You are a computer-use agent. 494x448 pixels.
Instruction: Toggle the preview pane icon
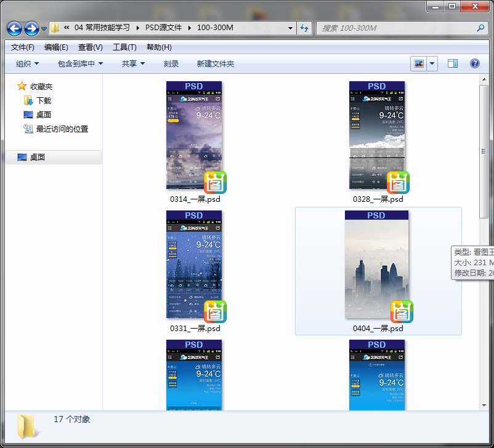pyautogui.click(x=453, y=63)
